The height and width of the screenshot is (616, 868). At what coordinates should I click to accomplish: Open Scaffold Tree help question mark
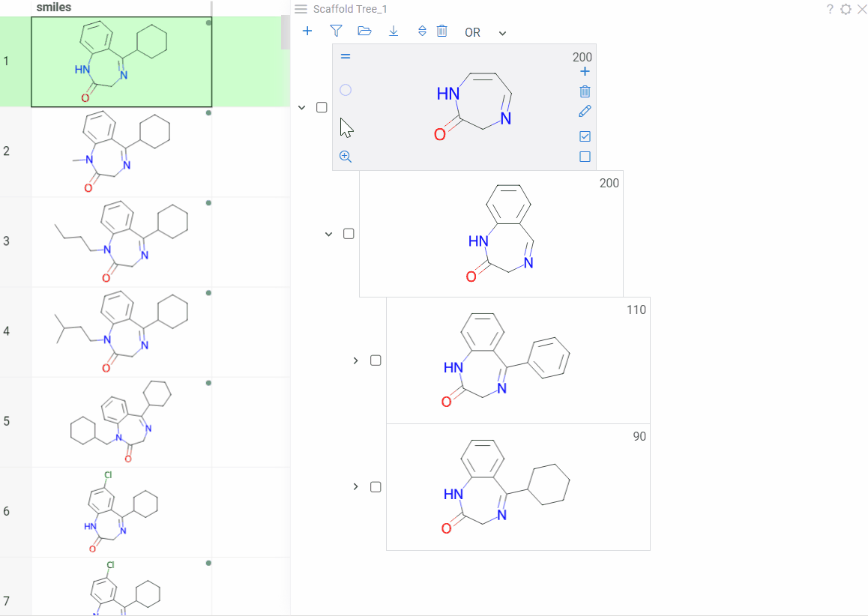point(830,9)
